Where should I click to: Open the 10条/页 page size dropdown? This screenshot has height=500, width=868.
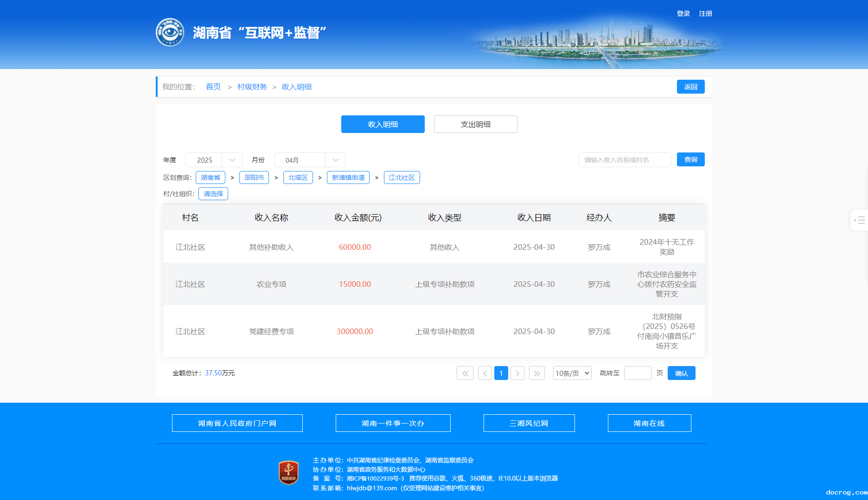pyautogui.click(x=572, y=373)
